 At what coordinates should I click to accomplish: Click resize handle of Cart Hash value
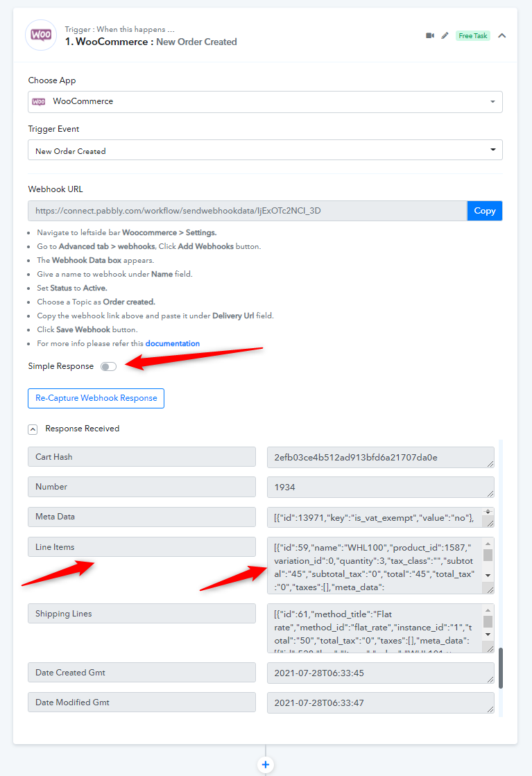pos(490,464)
